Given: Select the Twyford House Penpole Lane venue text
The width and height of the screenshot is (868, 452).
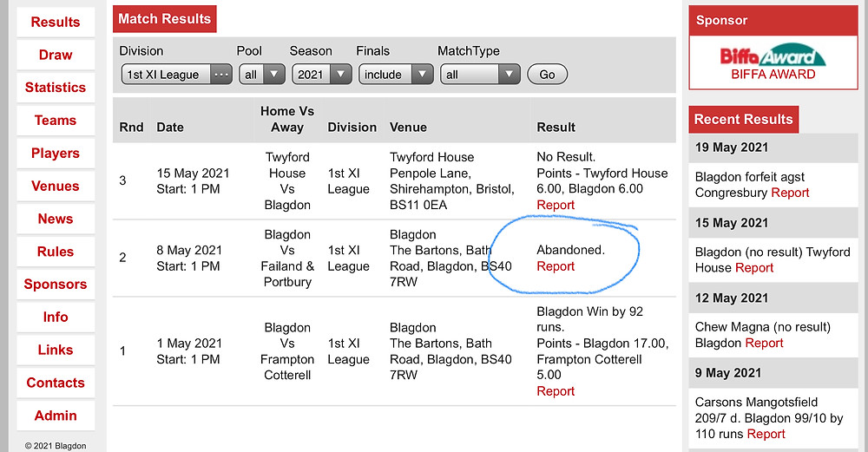Looking at the screenshot, I should pos(451,181).
